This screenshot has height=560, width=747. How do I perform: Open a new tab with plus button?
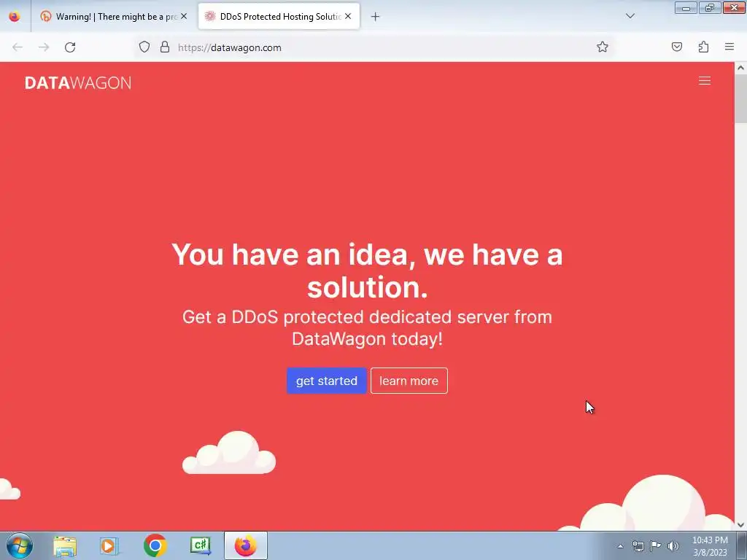(x=376, y=17)
